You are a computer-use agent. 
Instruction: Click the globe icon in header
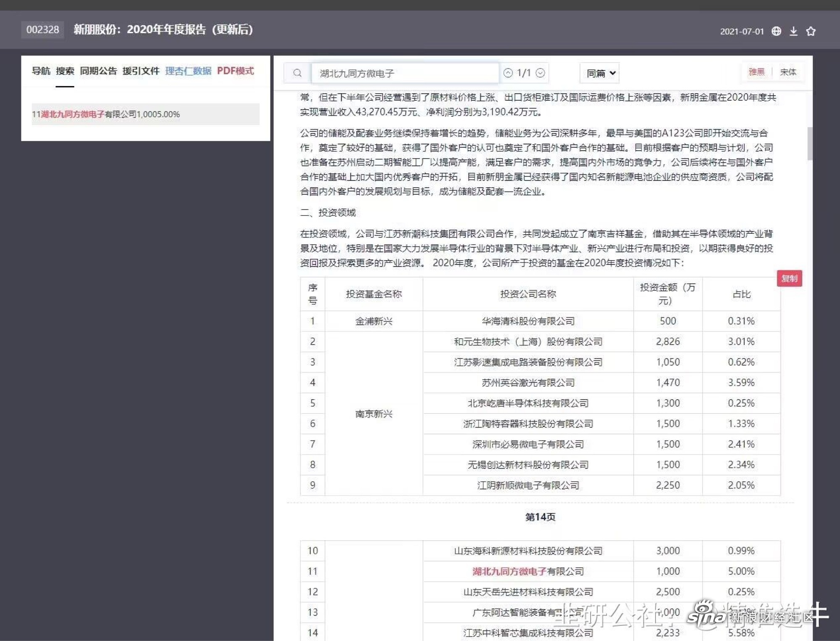click(x=776, y=31)
